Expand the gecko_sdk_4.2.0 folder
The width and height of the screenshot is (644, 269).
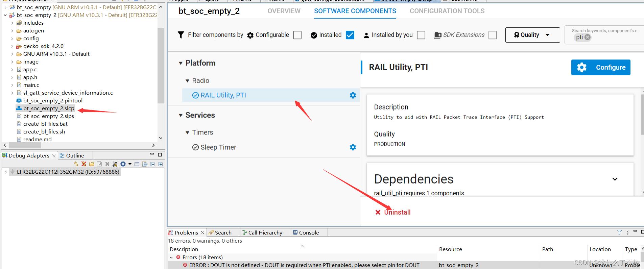pos(12,46)
